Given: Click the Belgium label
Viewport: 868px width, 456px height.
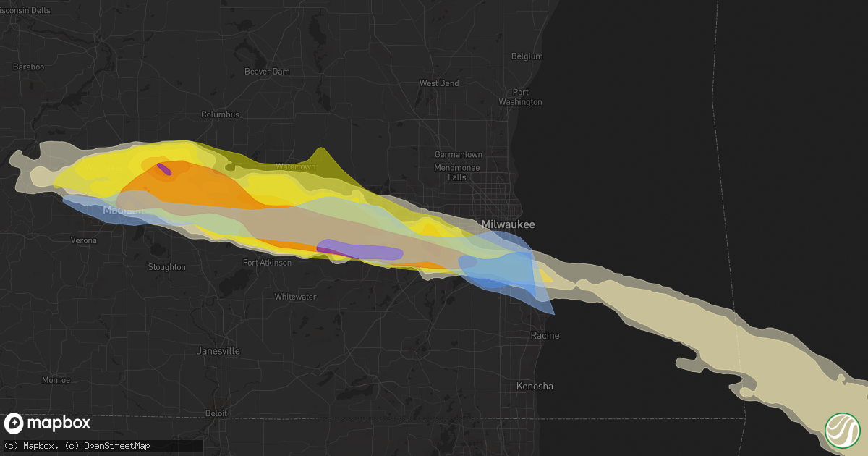Looking at the screenshot, I should click(527, 56).
